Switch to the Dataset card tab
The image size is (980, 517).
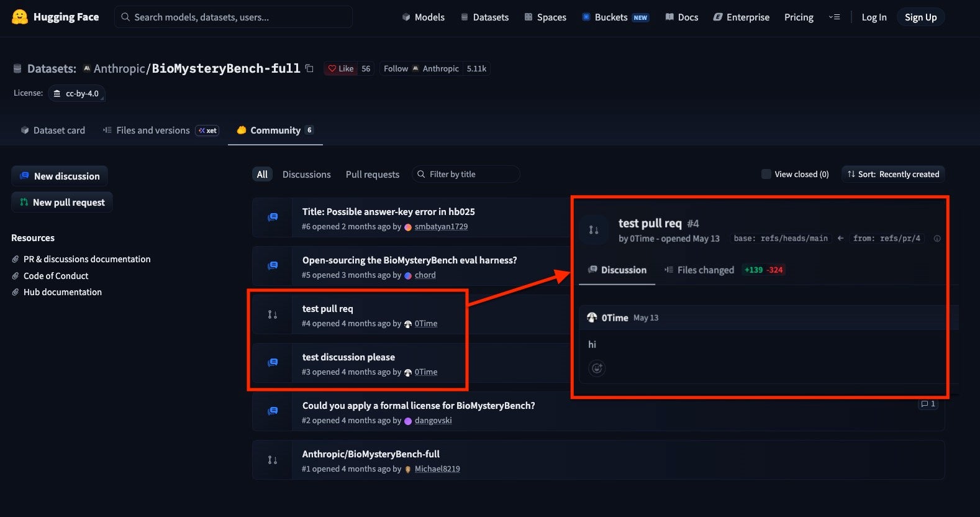(x=53, y=130)
